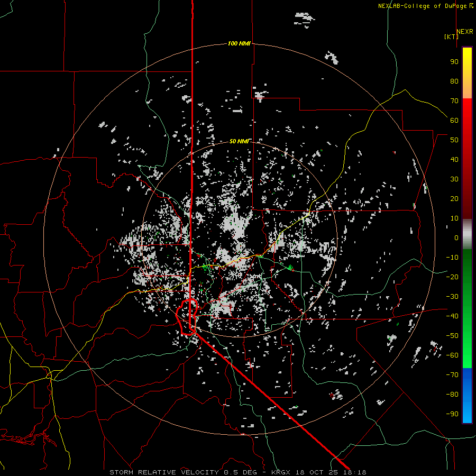Image resolution: width=476 pixels, height=476 pixels.
Task: Click the blue band of the color bar
Action: coord(467,396)
